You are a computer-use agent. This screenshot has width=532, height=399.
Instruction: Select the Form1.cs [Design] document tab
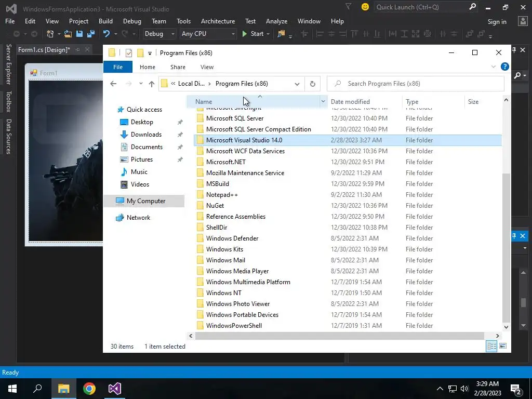(44, 50)
